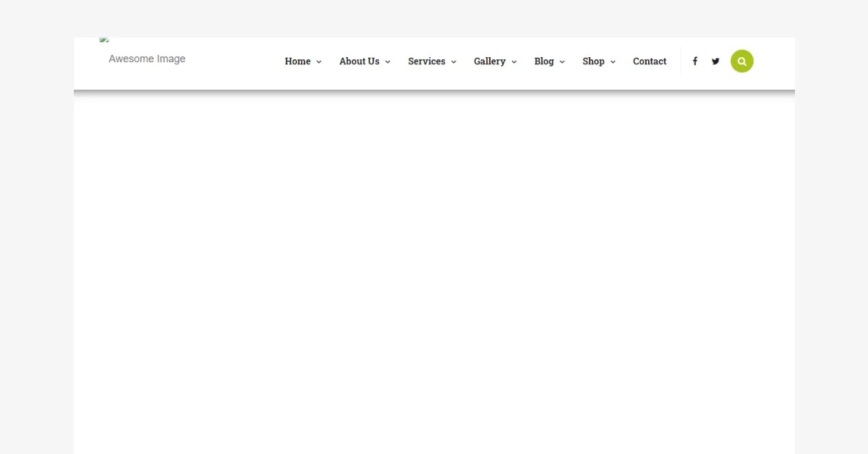Screen dimensions: 868x454
Task: Expand the Blog dropdown arrow
Action: pos(562,61)
